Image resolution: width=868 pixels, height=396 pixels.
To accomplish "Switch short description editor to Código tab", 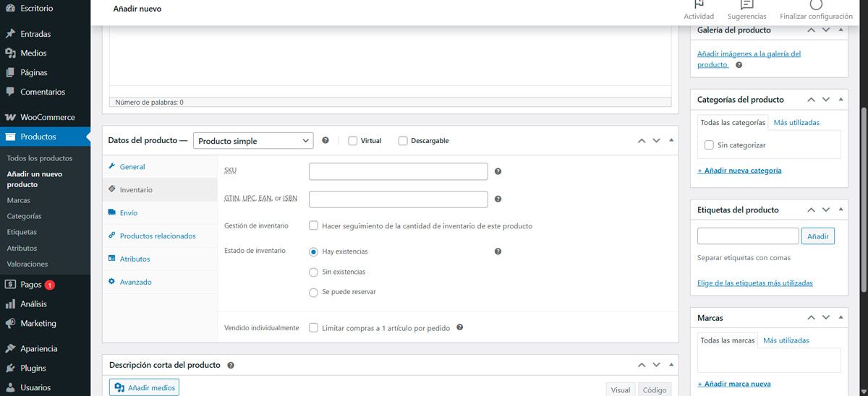I will pos(654,389).
